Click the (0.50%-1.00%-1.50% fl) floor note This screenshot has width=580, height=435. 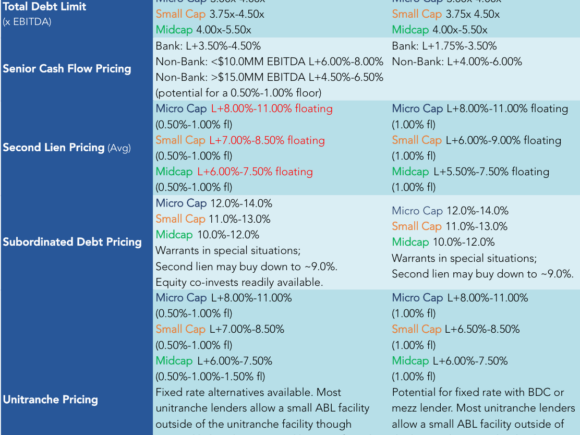tap(210, 377)
